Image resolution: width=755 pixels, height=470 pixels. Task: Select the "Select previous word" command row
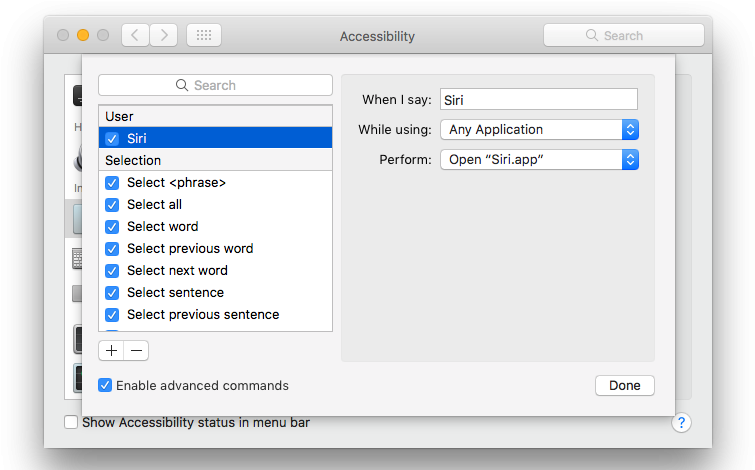(x=215, y=248)
